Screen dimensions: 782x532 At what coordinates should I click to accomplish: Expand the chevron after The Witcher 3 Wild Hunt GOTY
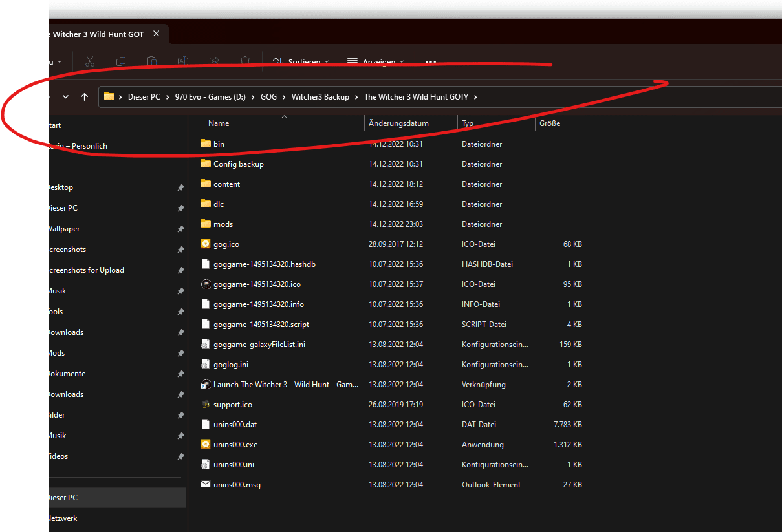(475, 97)
